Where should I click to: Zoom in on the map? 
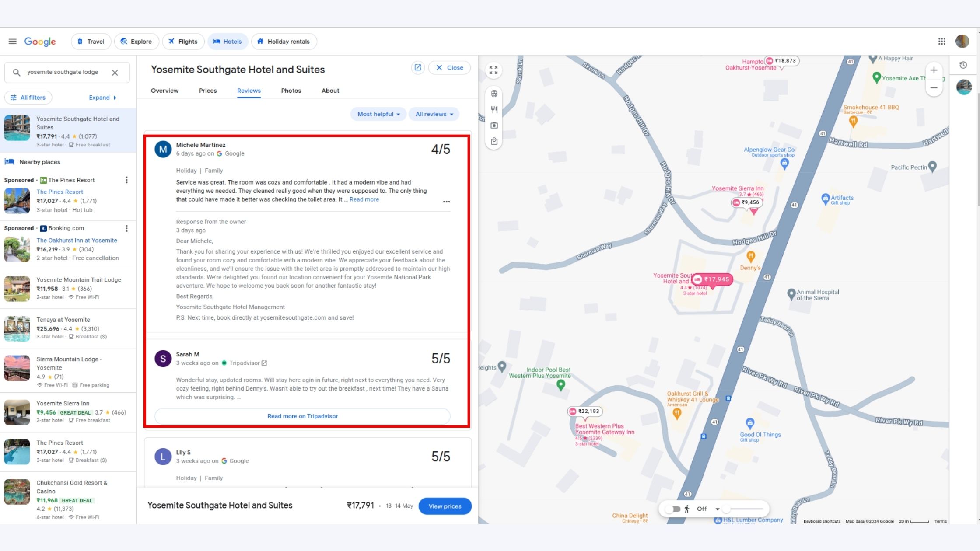tap(933, 70)
